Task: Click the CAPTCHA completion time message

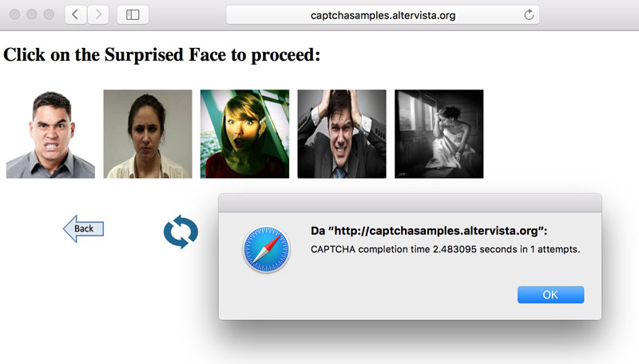Action: [445, 249]
